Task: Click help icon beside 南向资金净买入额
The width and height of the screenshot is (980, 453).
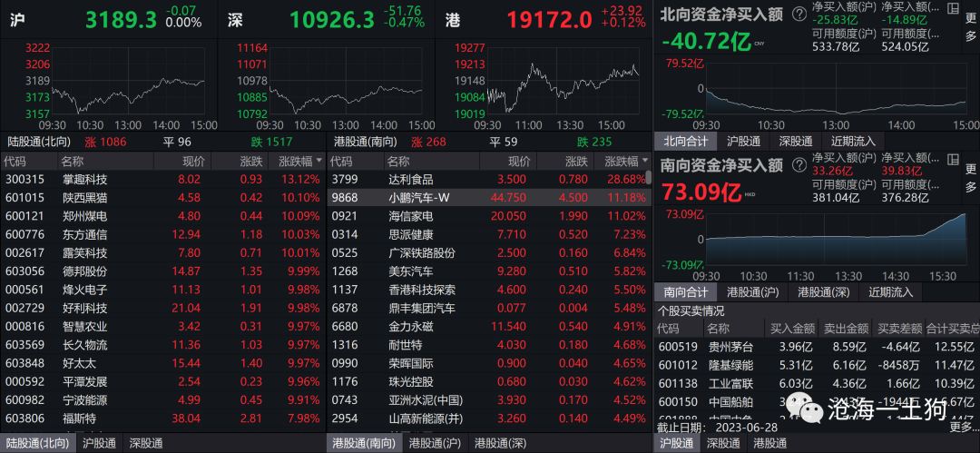Action: [x=799, y=165]
